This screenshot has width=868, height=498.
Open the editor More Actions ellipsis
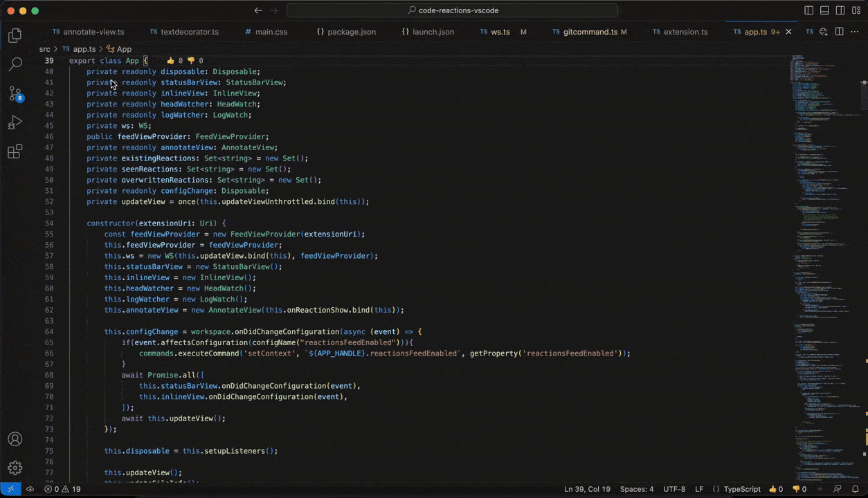click(x=855, y=32)
